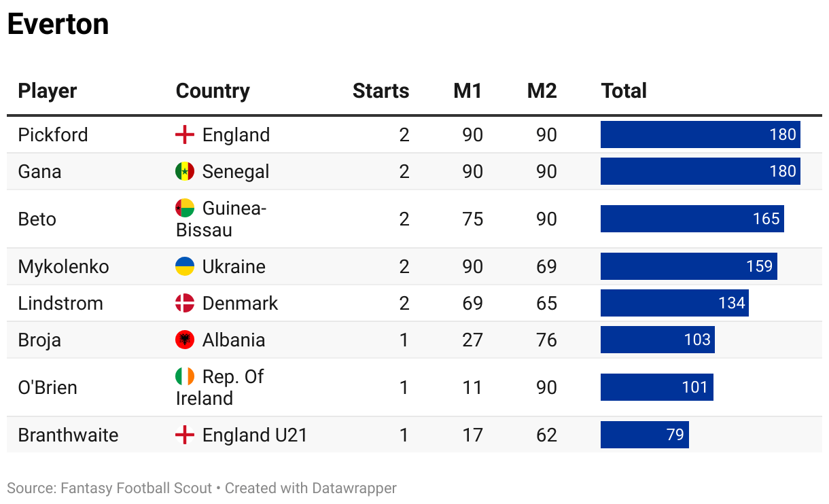Image resolution: width=829 pixels, height=504 pixels.
Task: Click the Denmark flag icon
Action: tap(185, 303)
